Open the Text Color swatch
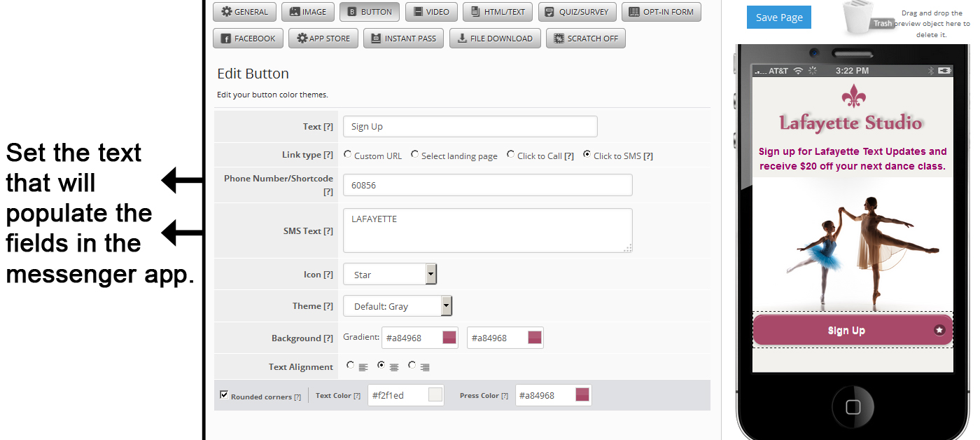The image size is (980, 440). (435, 395)
